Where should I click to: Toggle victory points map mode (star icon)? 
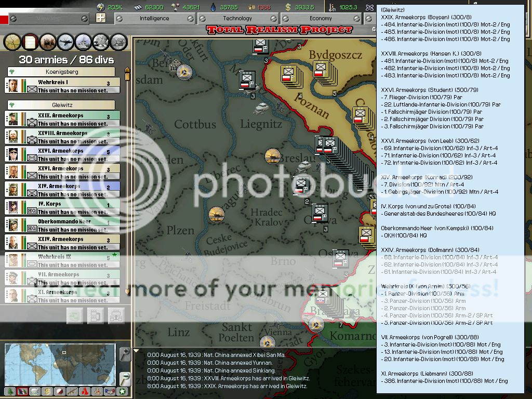pyautogui.click(x=122, y=391)
